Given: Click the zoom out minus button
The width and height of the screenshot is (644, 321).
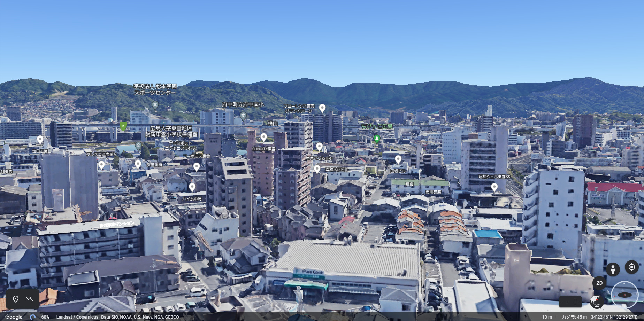Looking at the screenshot, I should (x=565, y=302).
